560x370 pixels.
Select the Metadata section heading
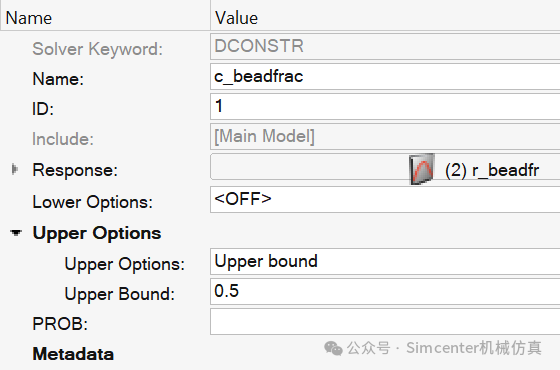point(73,354)
